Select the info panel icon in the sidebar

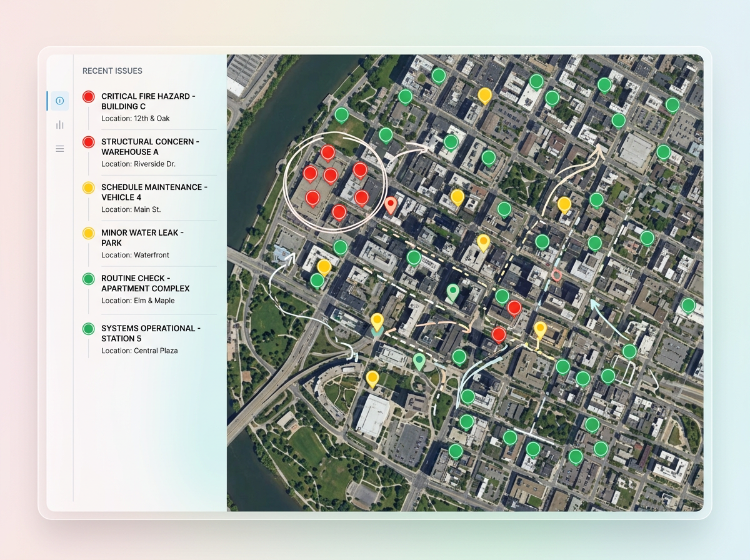click(59, 101)
